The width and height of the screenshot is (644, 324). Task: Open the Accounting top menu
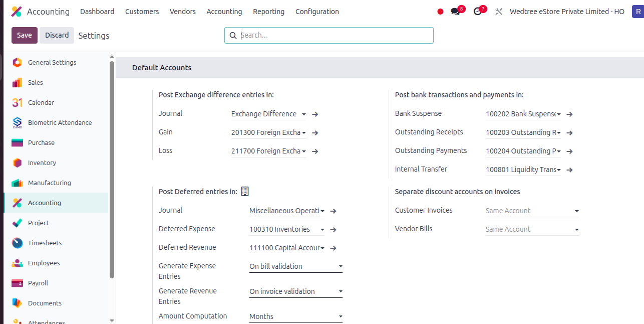[224, 12]
